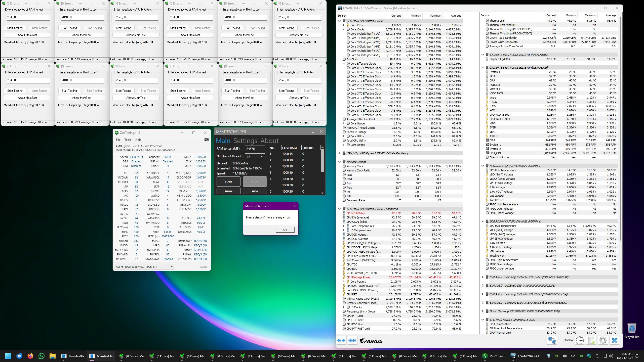Click HWiNFO log file icon
Screen dimensions: 644x362
[x=592, y=340]
